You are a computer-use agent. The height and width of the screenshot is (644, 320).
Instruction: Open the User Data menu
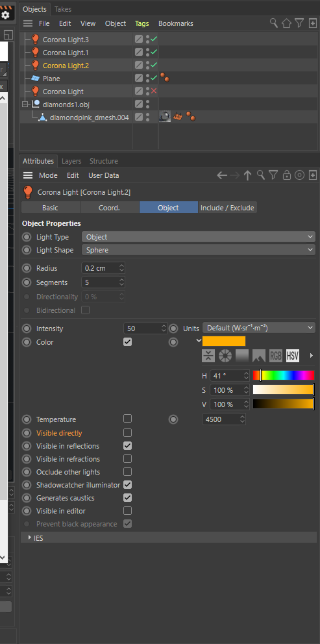pos(103,175)
